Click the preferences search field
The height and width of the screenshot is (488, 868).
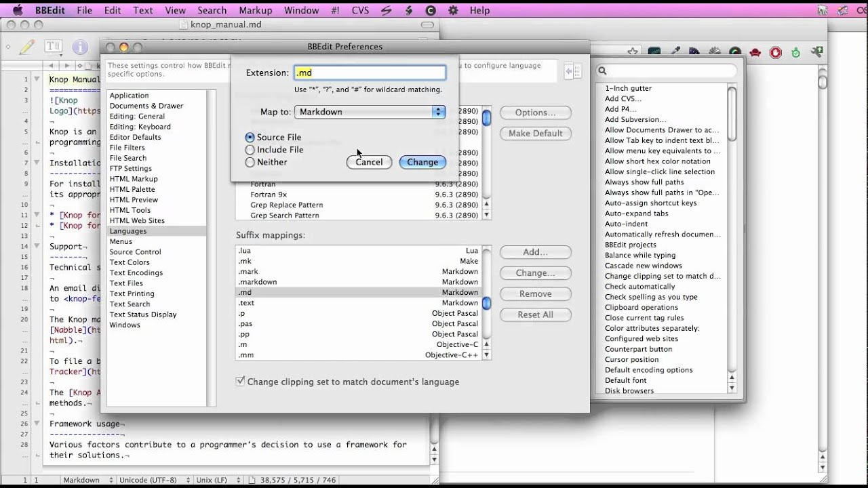(x=666, y=70)
